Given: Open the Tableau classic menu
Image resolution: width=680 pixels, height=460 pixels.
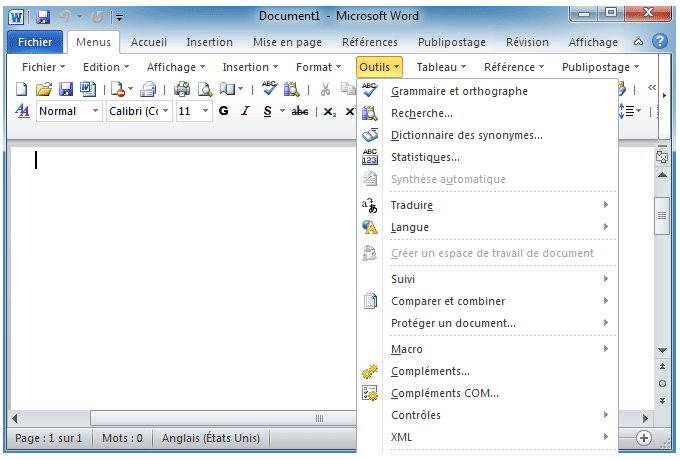Looking at the screenshot, I should (x=441, y=67).
